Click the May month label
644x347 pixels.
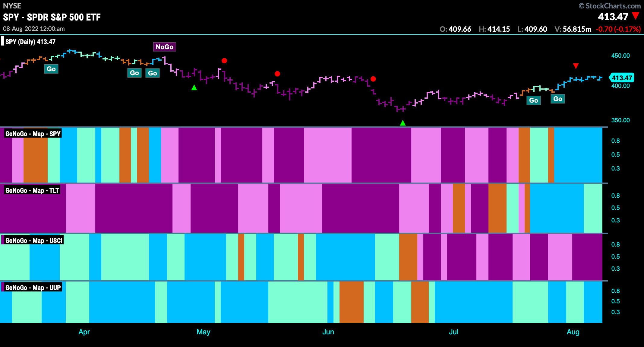[204, 332]
